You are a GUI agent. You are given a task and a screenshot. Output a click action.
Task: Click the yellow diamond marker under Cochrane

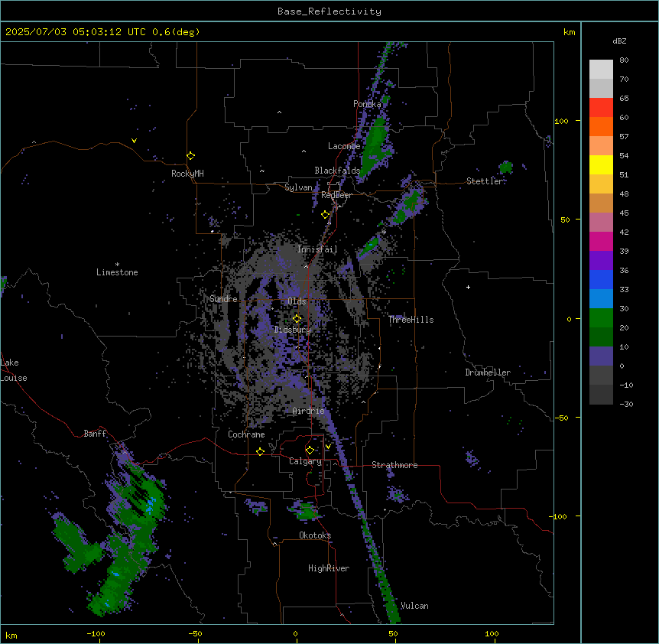pos(260,451)
